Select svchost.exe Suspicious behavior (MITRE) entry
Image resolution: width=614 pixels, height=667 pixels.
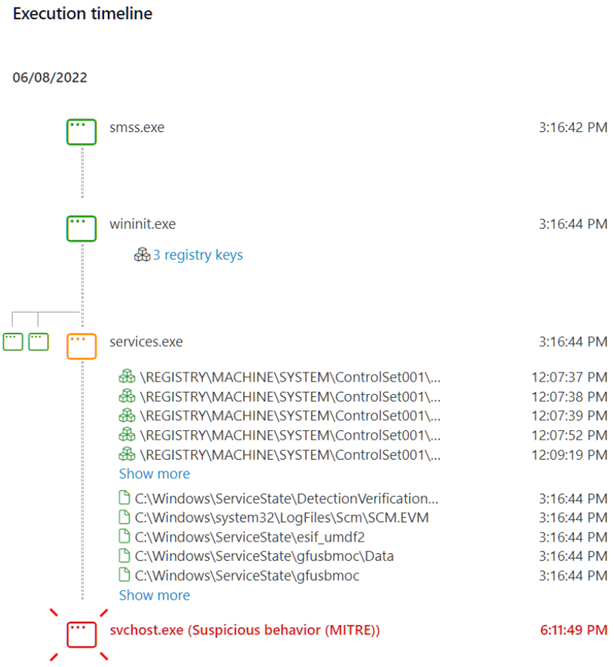[245, 630]
